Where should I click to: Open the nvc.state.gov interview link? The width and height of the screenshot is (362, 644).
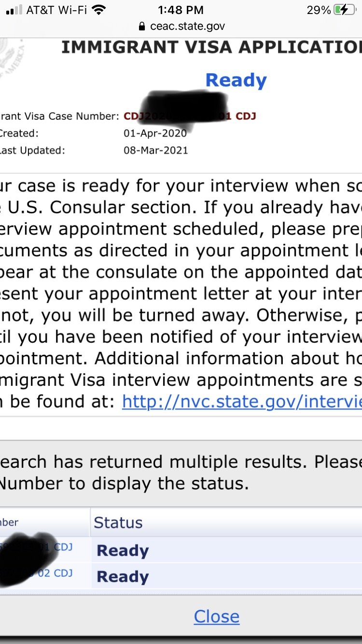(x=242, y=401)
